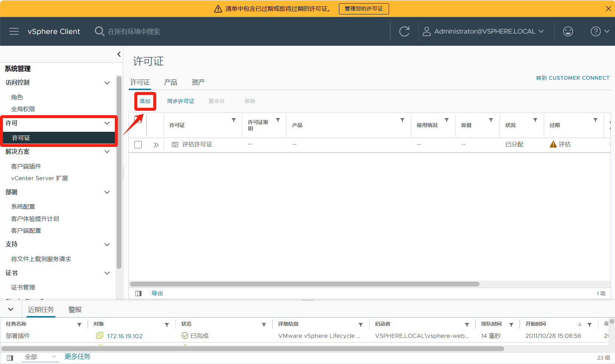Collapse the left sidebar panel
The width and height of the screenshot is (615, 364).
point(119,54)
